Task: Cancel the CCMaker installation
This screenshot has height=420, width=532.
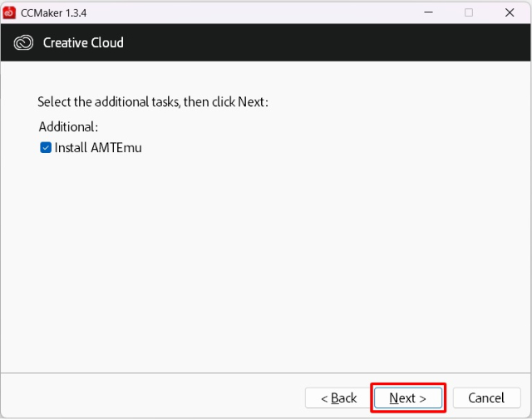Action: 486,398
